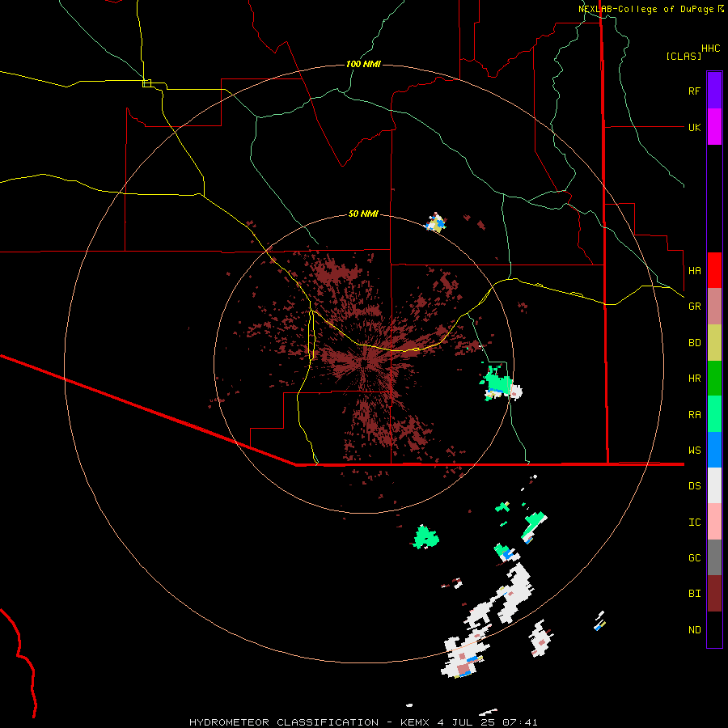The height and width of the screenshot is (728, 728).
Task: Click the WS legend label
Action: [x=694, y=450]
